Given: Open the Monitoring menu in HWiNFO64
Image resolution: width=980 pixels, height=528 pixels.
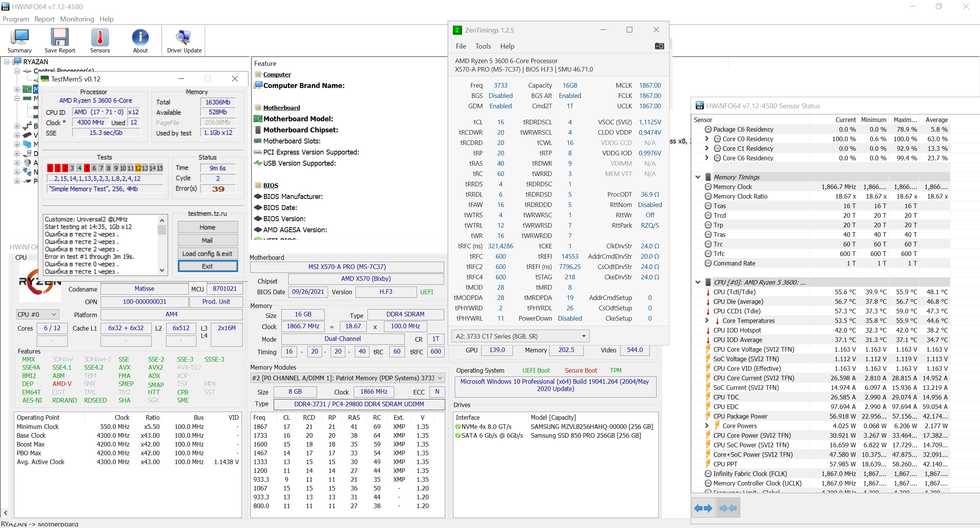Looking at the screenshot, I should click(77, 19).
